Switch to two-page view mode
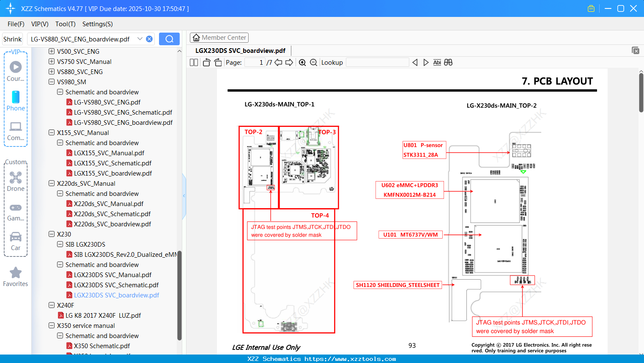 click(x=193, y=62)
